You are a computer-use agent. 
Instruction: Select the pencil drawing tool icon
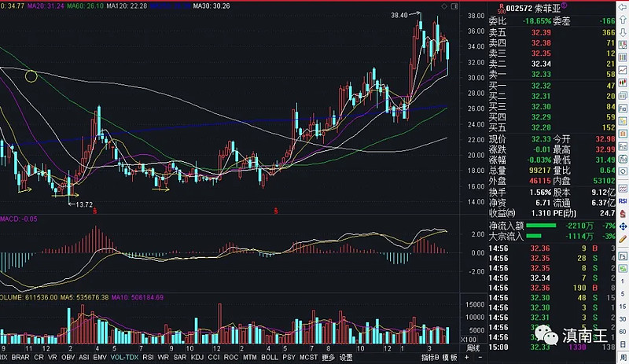point(623,240)
